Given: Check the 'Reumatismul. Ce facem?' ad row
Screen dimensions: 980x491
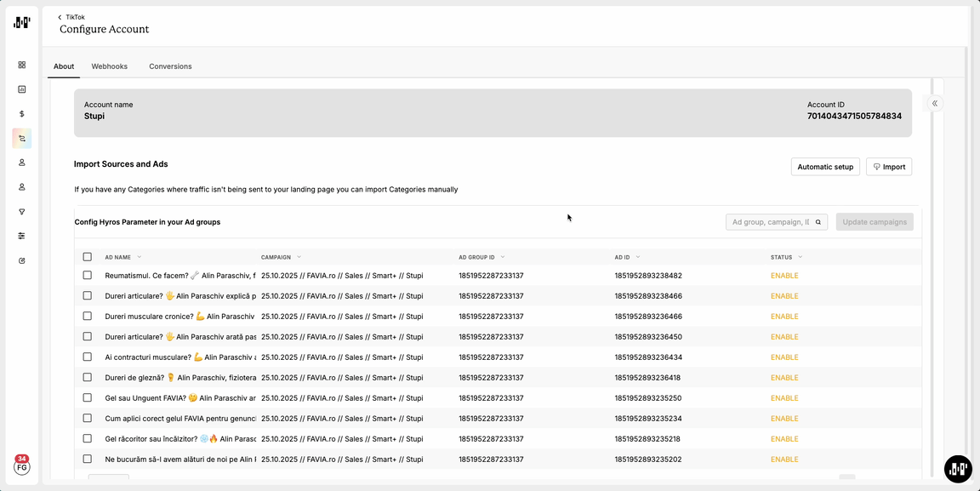Looking at the screenshot, I should click(x=88, y=276).
